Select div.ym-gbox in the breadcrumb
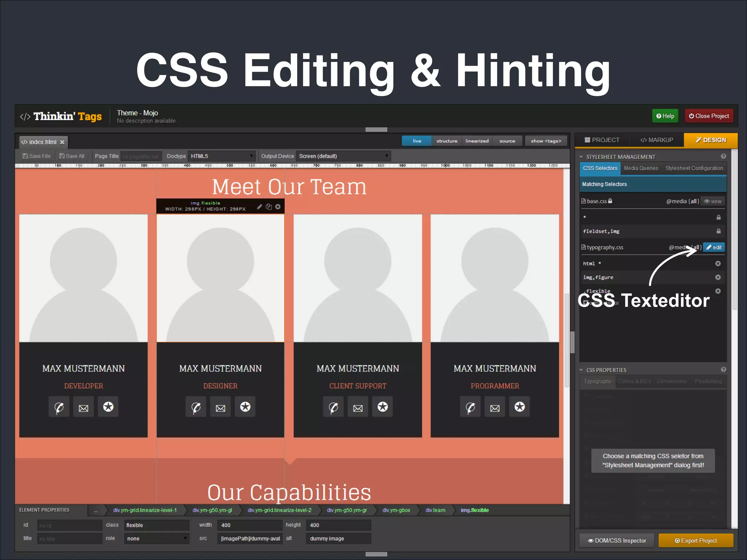The image size is (747, 560). pyautogui.click(x=396, y=510)
